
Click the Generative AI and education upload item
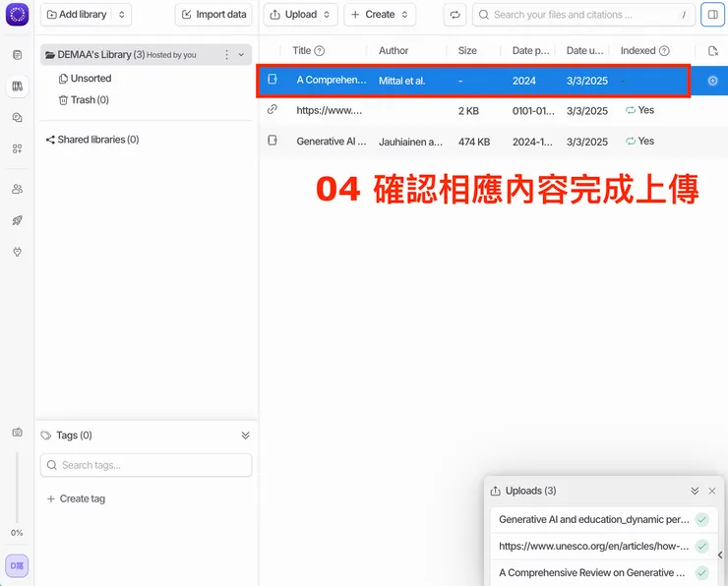coord(604,520)
